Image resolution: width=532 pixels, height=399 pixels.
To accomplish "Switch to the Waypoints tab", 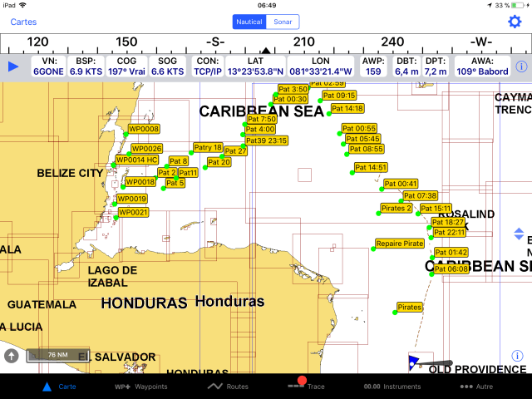I will pyautogui.click(x=140, y=387).
